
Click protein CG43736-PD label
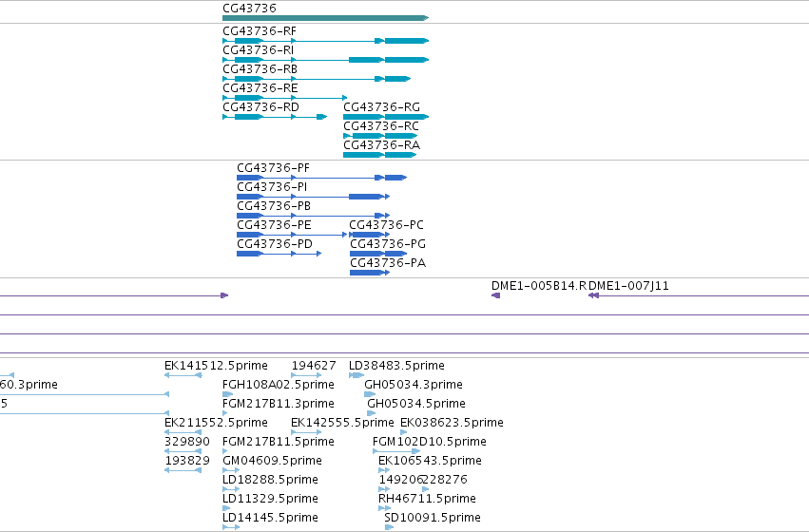point(275,244)
